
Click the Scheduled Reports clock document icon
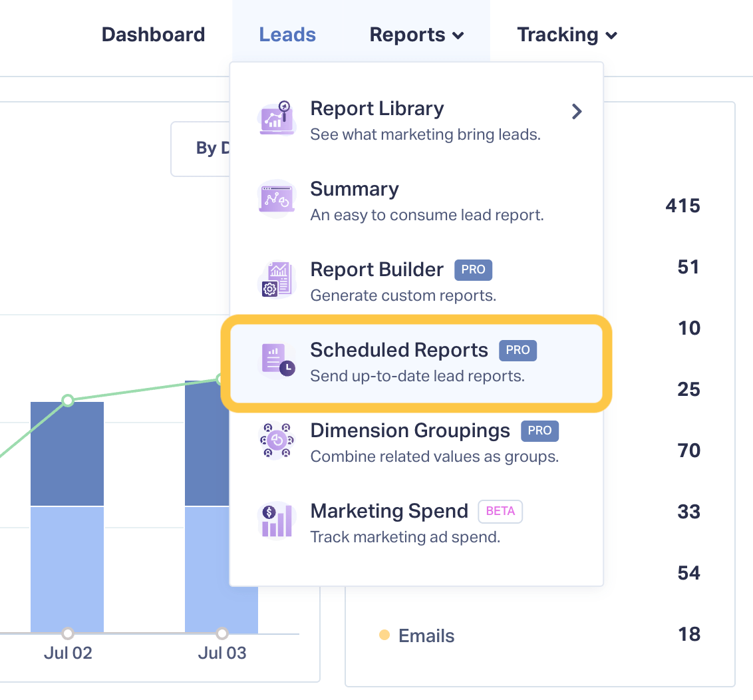(278, 361)
